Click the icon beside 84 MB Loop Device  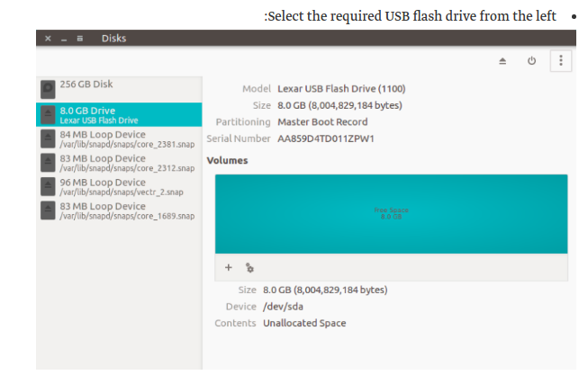click(x=48, y=139)
